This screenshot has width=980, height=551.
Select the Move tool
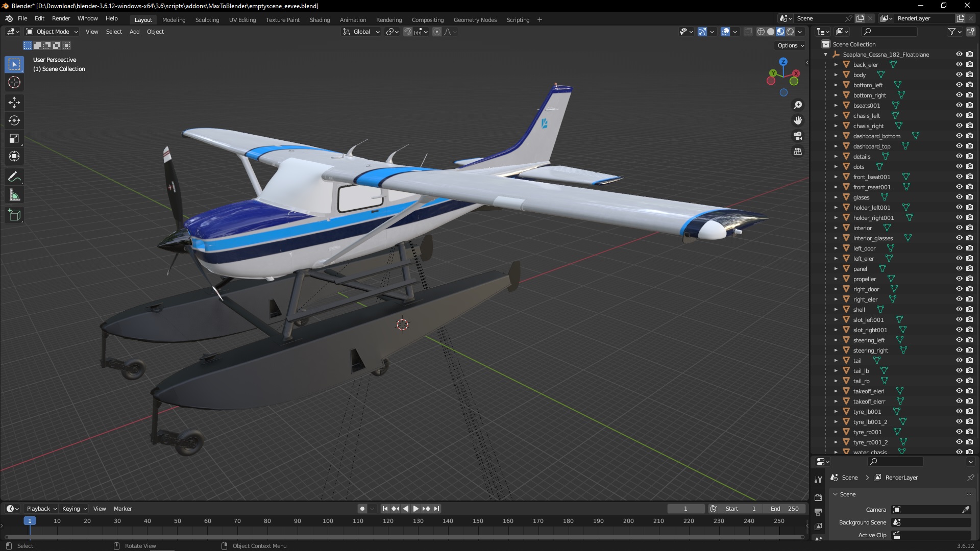pyautogui.click(x=14, y=103)
